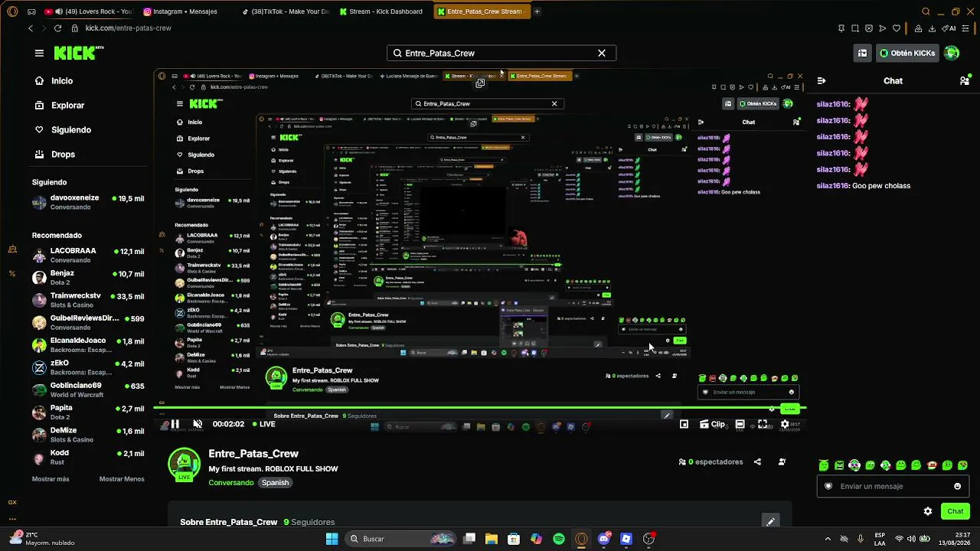Switch to the Stream Kick Dashboard tab
980x551 pixels.
click(x=383, y=11)
